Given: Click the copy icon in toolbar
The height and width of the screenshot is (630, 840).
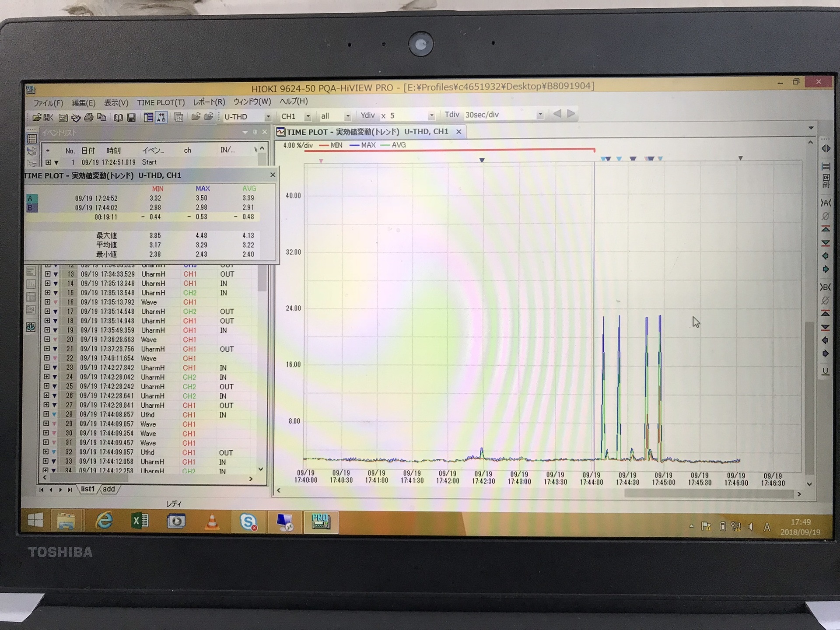Looking at the screenshot, I should tap(102, 117).
